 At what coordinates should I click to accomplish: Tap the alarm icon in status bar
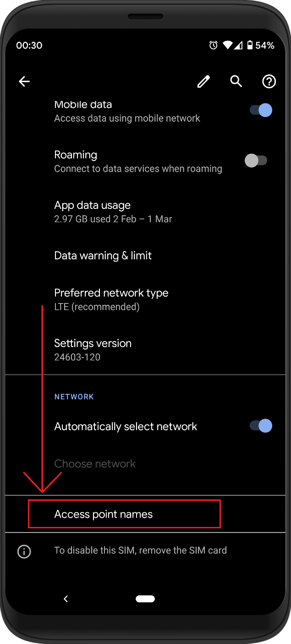(x=213, y=45)
